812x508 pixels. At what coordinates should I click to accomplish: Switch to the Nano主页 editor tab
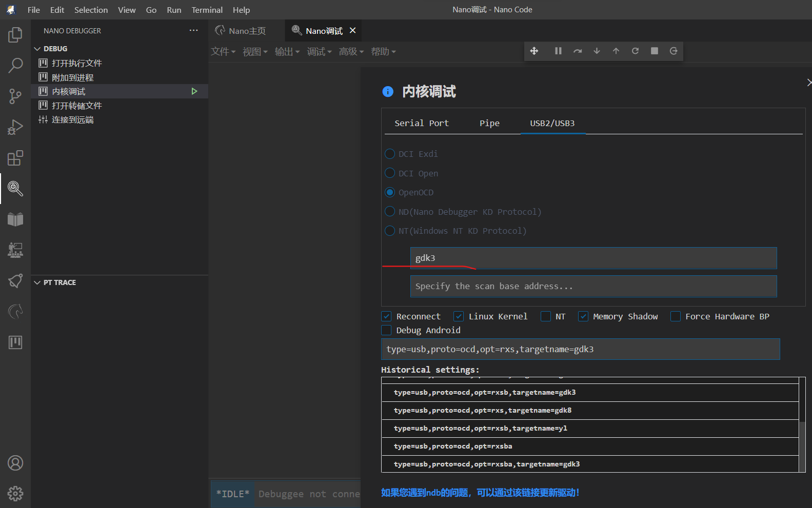(246, 31)
